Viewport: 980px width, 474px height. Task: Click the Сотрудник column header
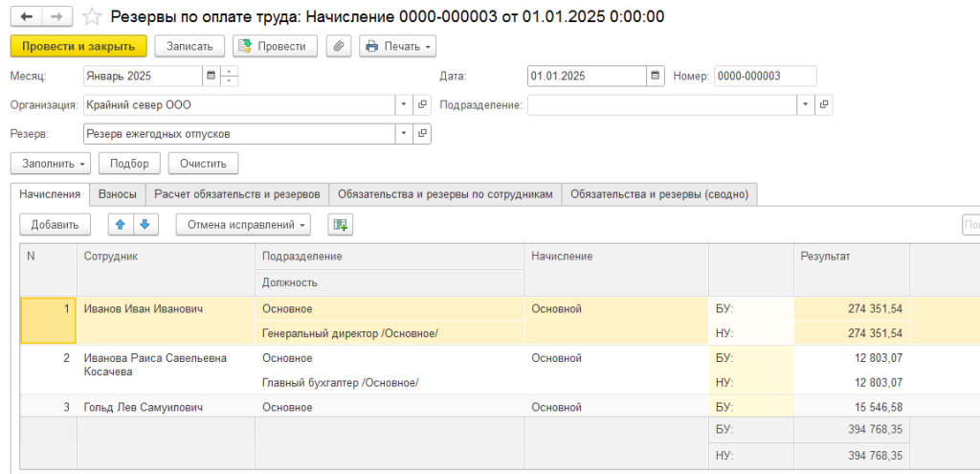166,269
